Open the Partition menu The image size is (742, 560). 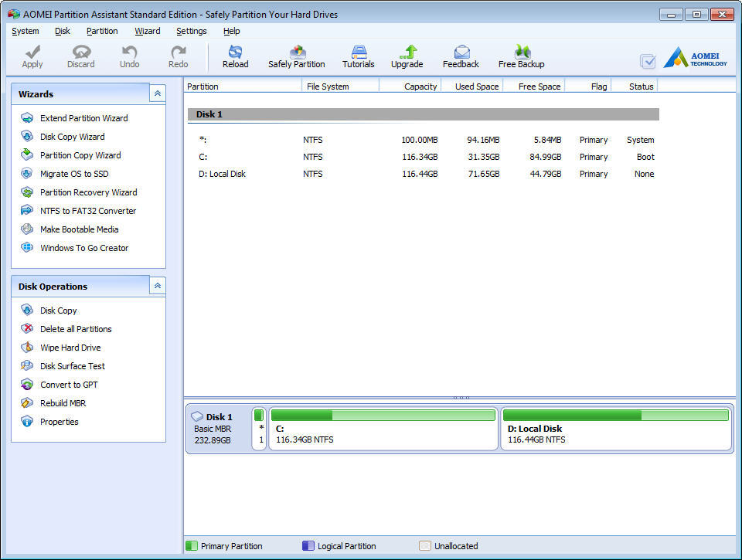coord(102,31)
